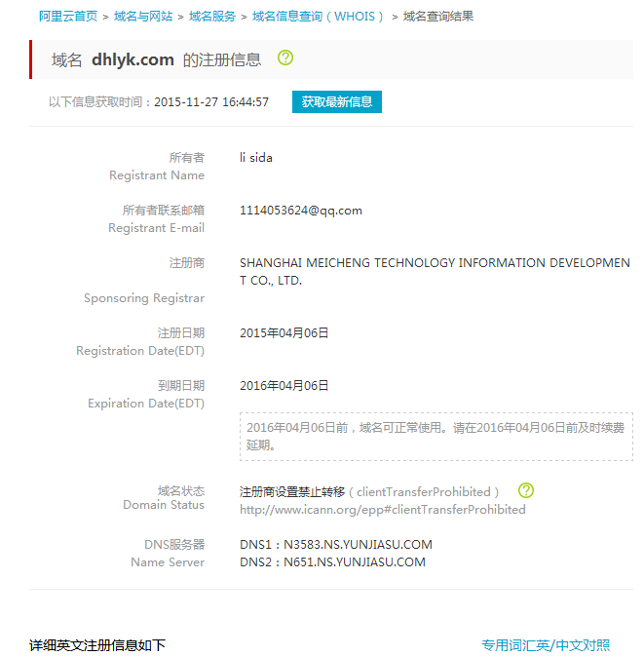Screen dimensions: 644x657
Task: Open the 域名信息查询（WHOIS） breadcrumb link
Action: point(319,17)
